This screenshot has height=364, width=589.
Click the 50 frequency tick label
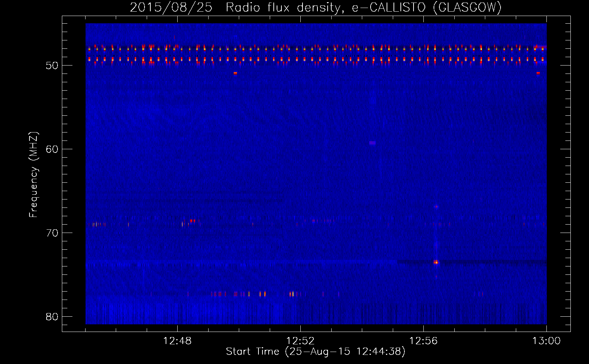pyautogui.click(x=52, y=66)
